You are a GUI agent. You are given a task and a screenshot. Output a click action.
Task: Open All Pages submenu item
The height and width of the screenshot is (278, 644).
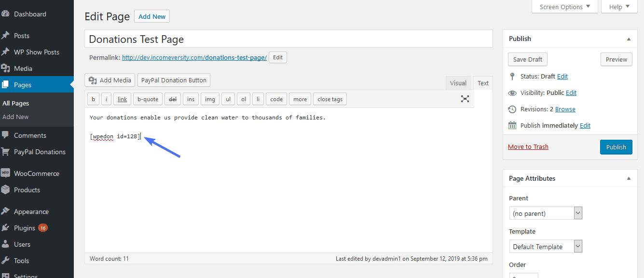coord(16,103)
